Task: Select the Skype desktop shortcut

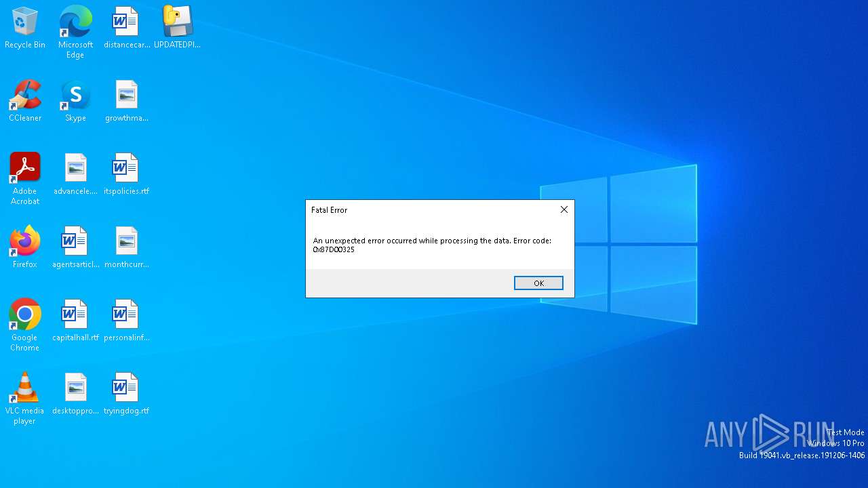Action: (x=75, y=101)
